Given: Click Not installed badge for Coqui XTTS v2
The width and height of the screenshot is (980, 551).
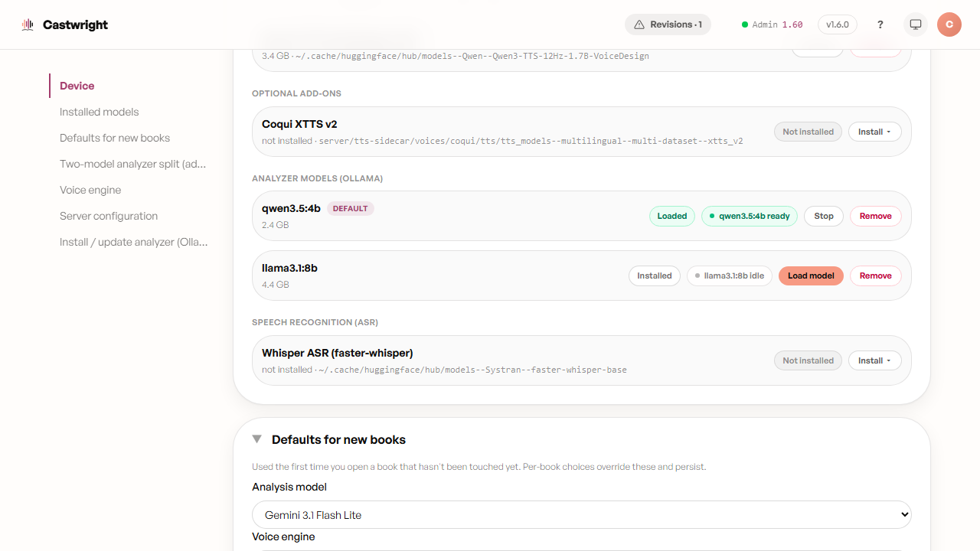Looking at the screenshot, I should point(808,132).
